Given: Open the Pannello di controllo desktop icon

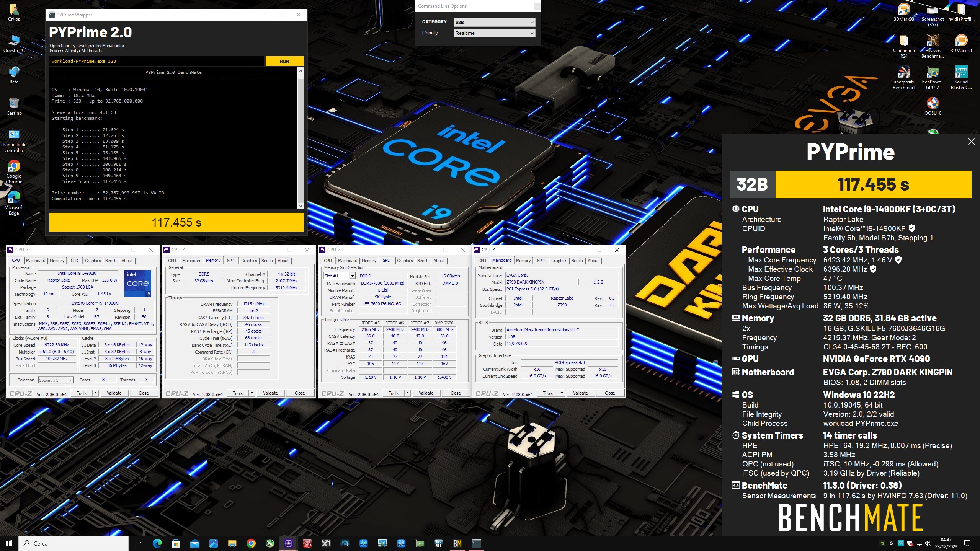Looking at the screenshot, I should pos(14,141).
